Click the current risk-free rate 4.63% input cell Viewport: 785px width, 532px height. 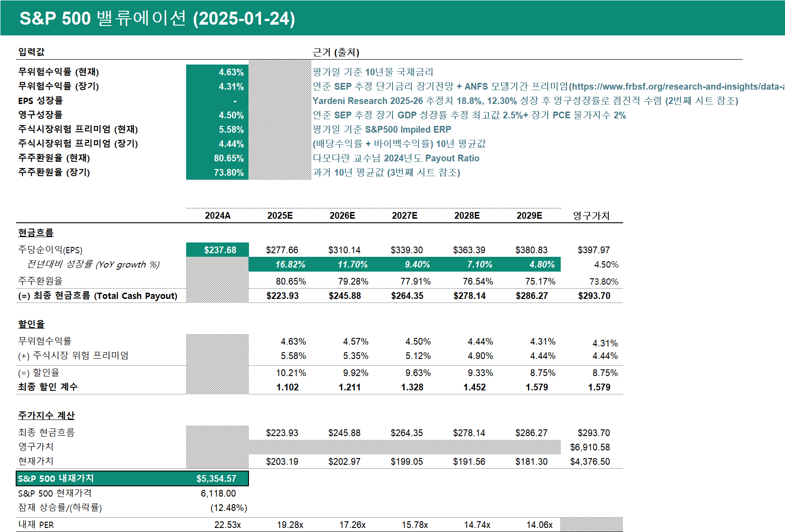coord(218,72)
